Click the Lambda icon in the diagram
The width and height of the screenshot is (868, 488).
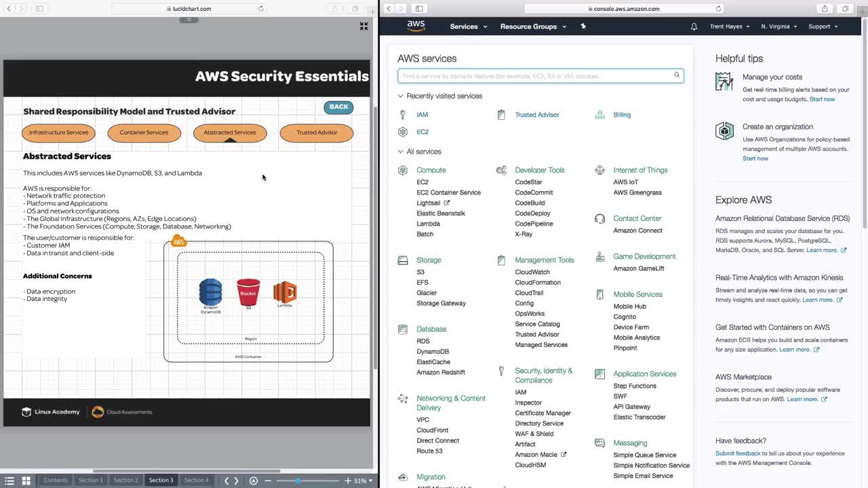click(x=285, y=292)
